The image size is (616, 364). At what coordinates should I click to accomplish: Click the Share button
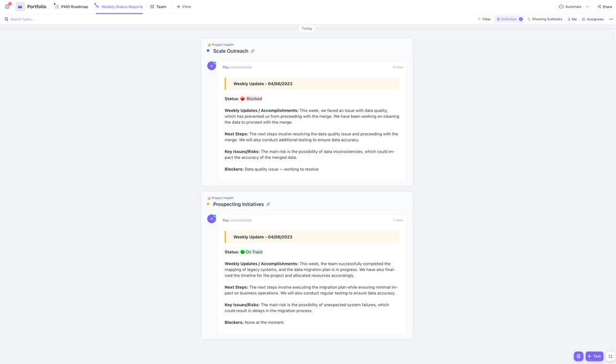[x=604, y=7]
